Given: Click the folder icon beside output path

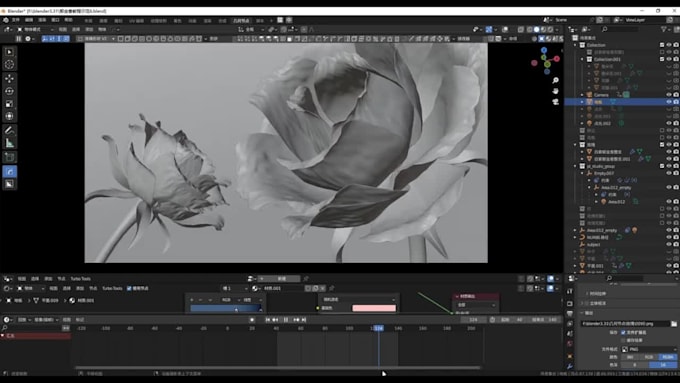Looking at the screenshot, I should point(673,324).
